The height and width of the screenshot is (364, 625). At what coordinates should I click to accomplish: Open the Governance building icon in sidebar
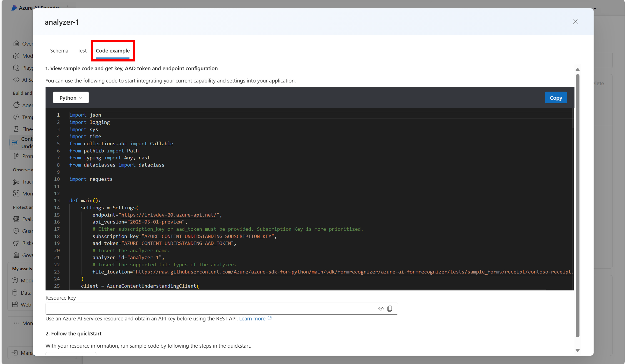coord(16,255)
